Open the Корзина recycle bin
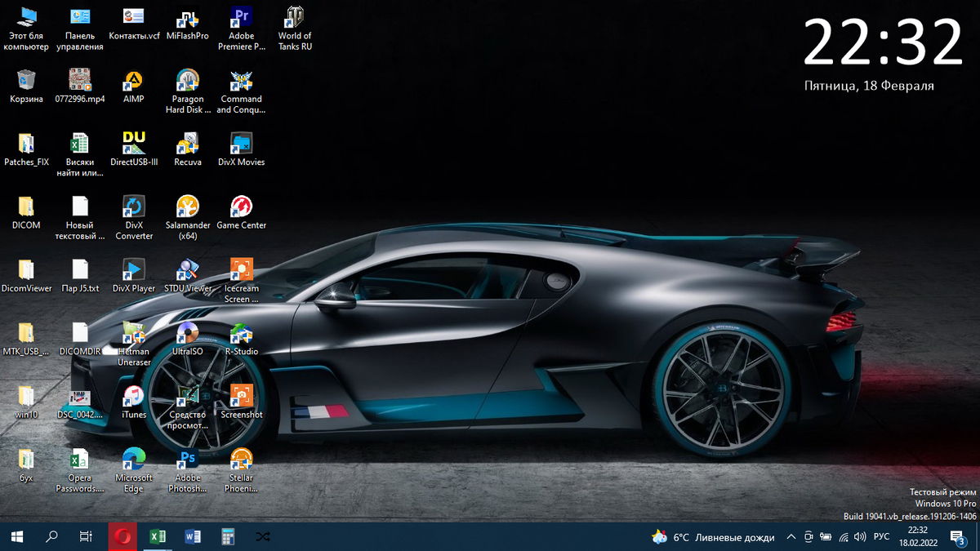 (x=26, y=87)
